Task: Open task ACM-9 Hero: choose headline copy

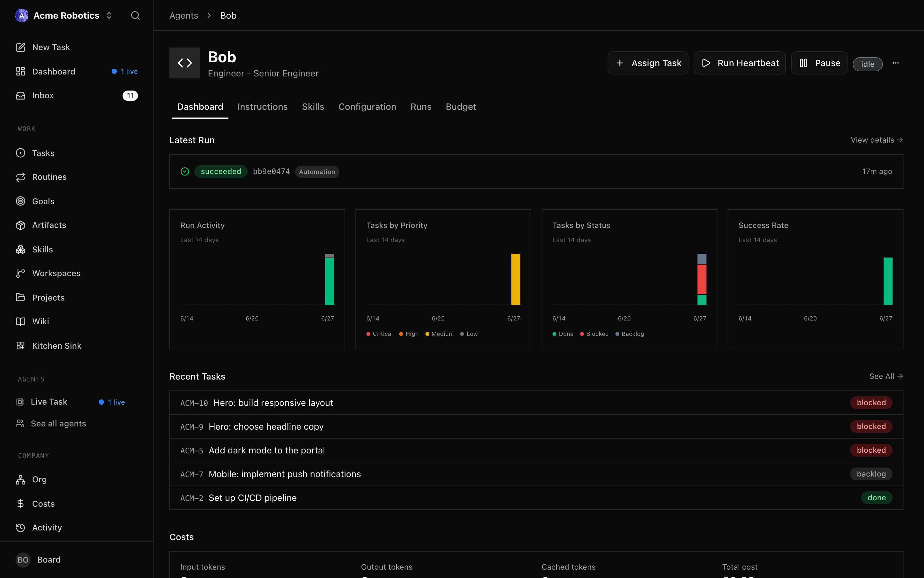Action: [536, 427]
